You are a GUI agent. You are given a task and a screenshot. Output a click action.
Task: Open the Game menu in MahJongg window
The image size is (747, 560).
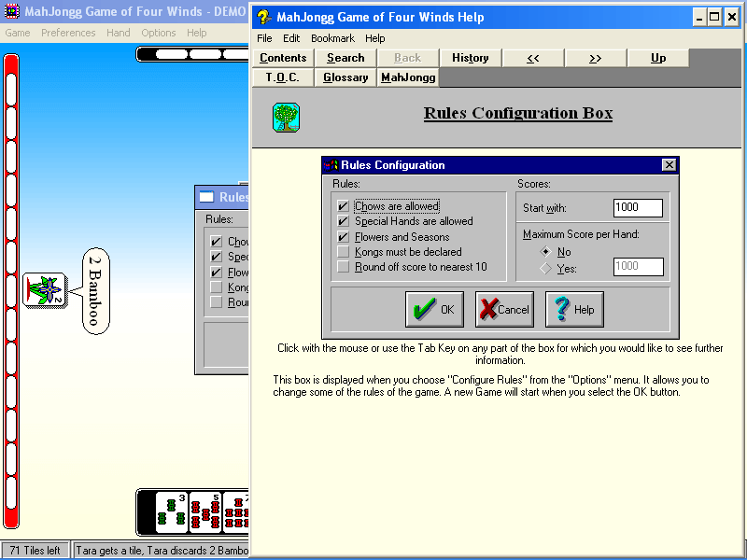click(x=18, y=33)
